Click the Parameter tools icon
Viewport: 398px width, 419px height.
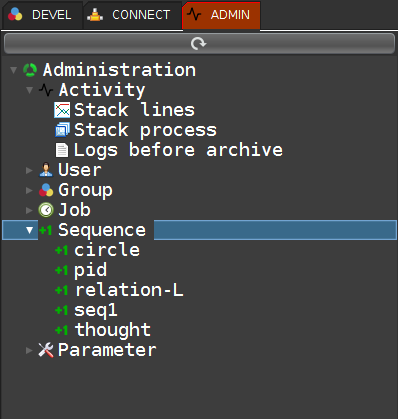46,350
